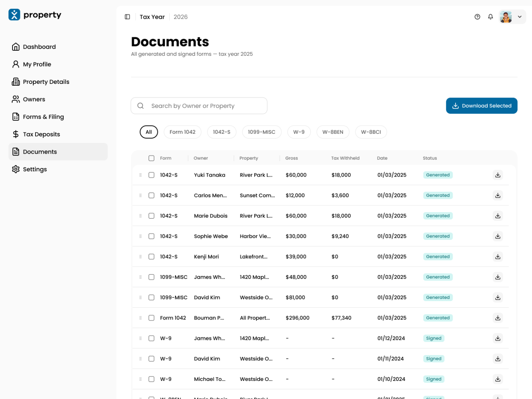Select Carlos Men... row checkbox
The height and width of the screenshot is (399, 532).
click(151, 195)
